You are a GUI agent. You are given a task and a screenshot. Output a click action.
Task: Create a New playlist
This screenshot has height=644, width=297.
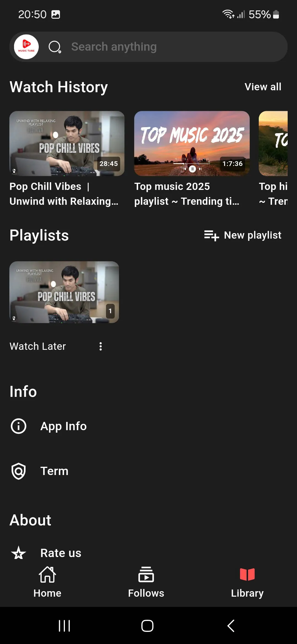click(252, 235)
